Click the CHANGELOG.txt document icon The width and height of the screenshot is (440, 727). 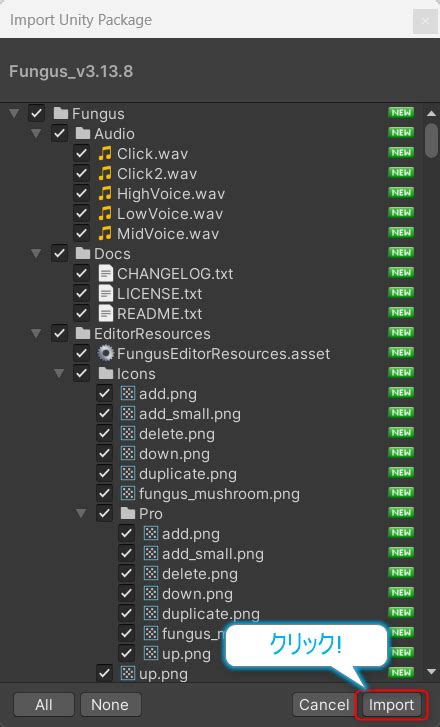106,274
